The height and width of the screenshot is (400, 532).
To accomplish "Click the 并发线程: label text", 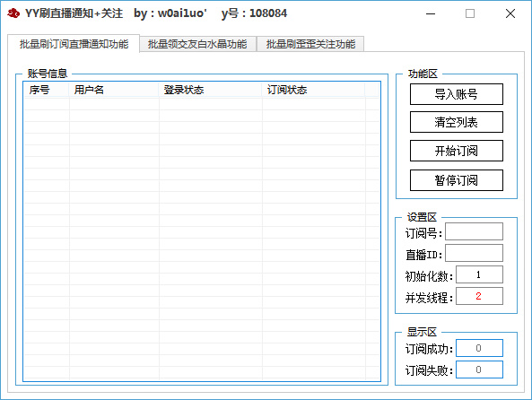I will (429, 298).
